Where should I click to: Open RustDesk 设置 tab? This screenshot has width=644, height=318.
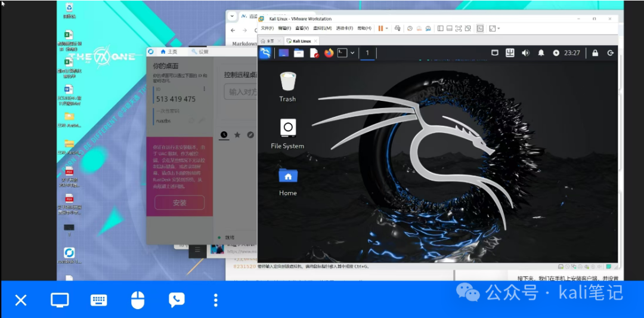tap(200, 52)
